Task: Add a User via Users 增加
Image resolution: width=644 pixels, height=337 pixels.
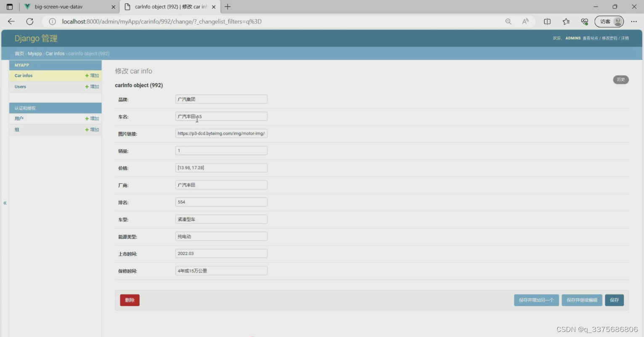Action: [x=92, y=87]
